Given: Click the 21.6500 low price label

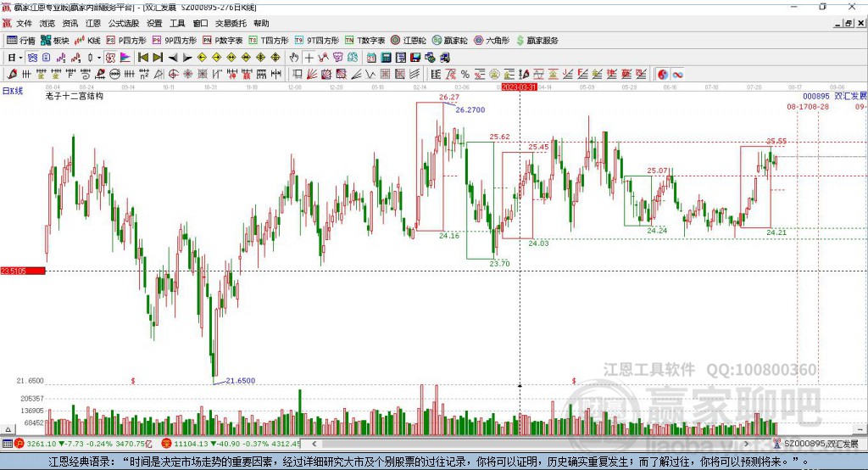Looking at the screenshot, I should tap(240, 381).
